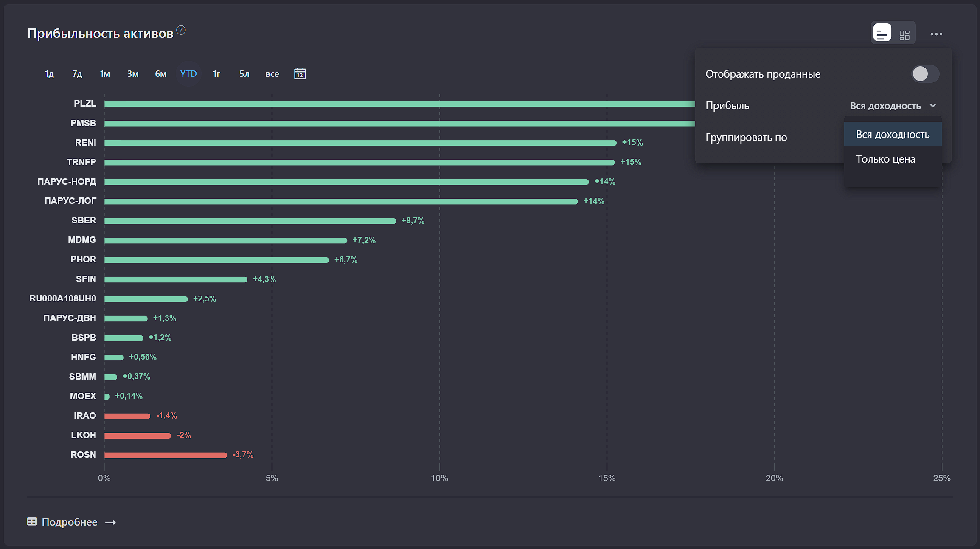Select the 1д time period
The image size is (980, 549).
coord(49,74)
